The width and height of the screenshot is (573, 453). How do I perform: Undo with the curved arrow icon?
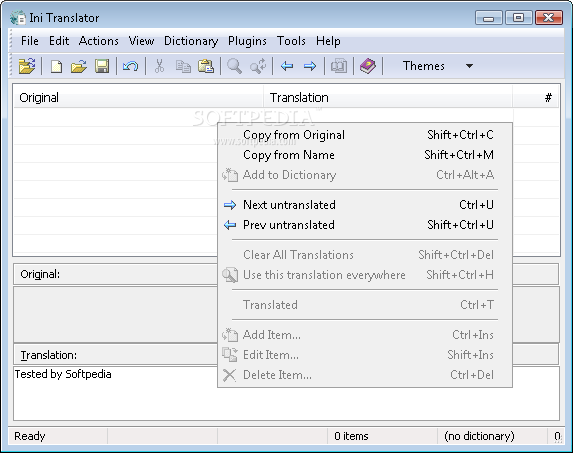[x=130, y=66]
